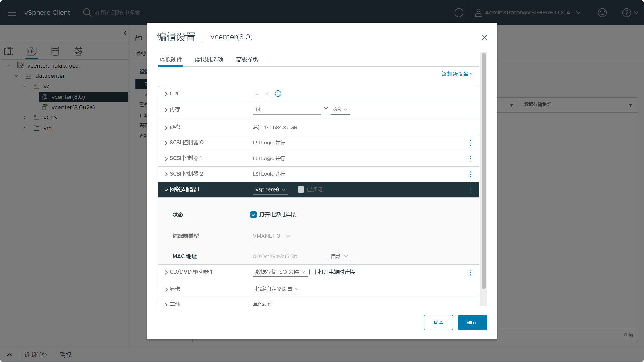Screen dimensions: 644x362
Task: Expand the vm folder in tree
Action: 25,128
